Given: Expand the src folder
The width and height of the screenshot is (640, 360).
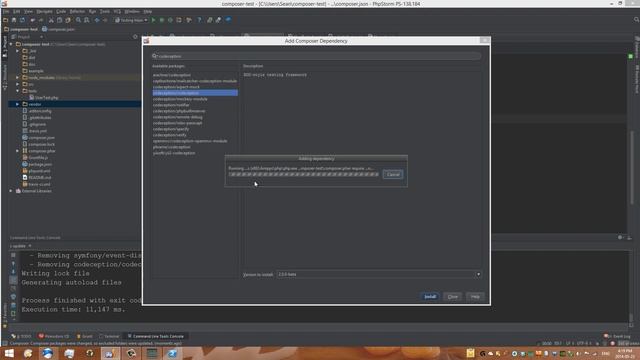Looking at the screenshot, I should coord(18,84).
